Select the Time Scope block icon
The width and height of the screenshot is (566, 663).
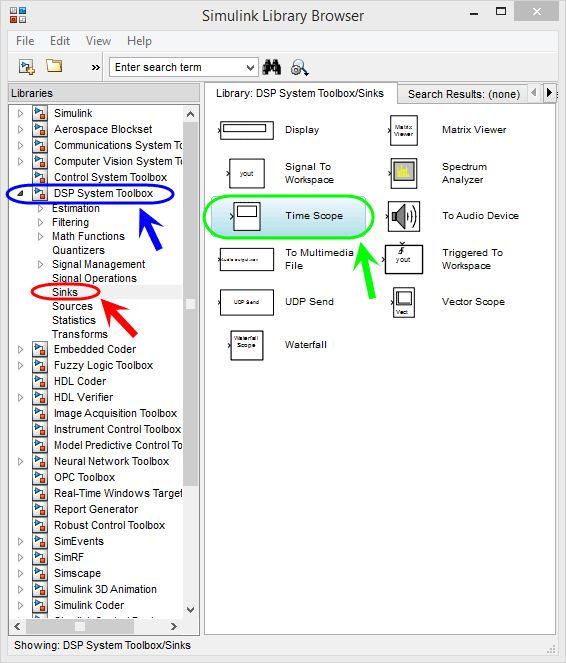[246, 216]
